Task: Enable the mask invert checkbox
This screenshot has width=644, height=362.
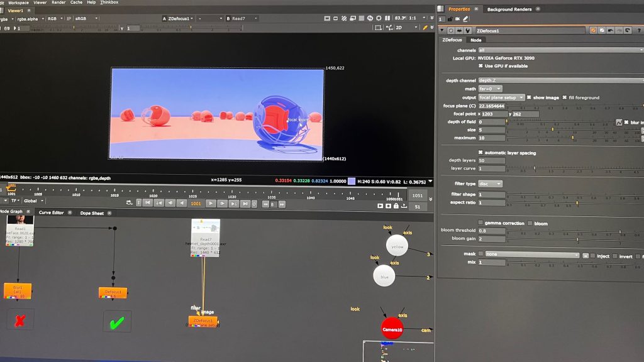Action: (615, 256)
